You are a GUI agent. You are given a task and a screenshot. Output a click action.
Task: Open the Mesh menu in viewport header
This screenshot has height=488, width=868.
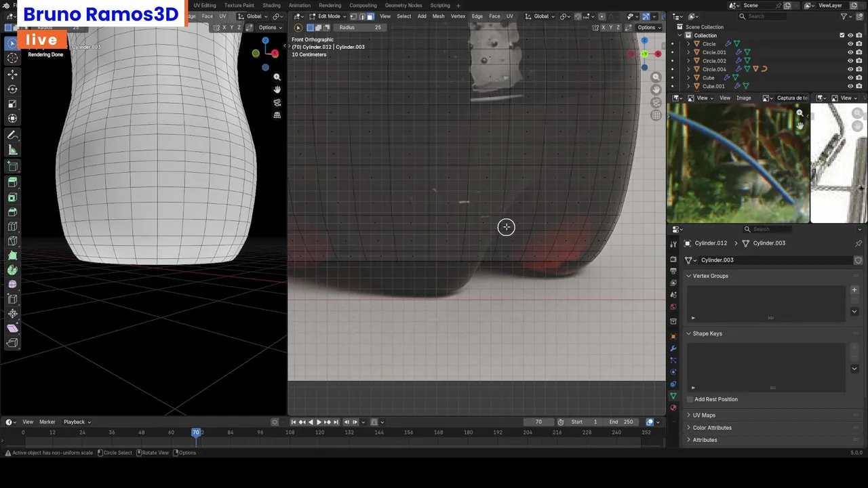438,16
